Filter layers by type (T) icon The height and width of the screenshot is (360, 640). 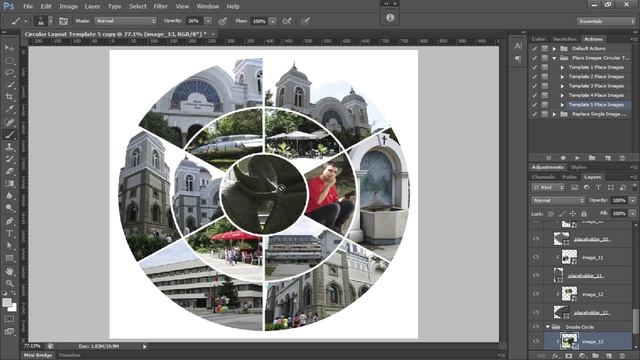point(598,187)
